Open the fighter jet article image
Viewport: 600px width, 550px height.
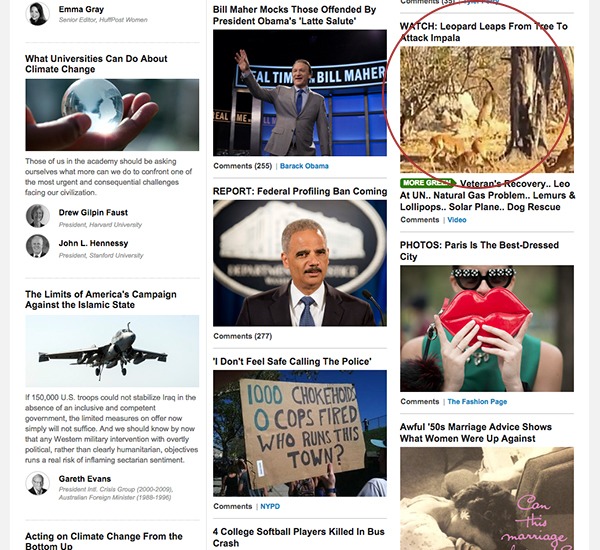click(112, 351)
